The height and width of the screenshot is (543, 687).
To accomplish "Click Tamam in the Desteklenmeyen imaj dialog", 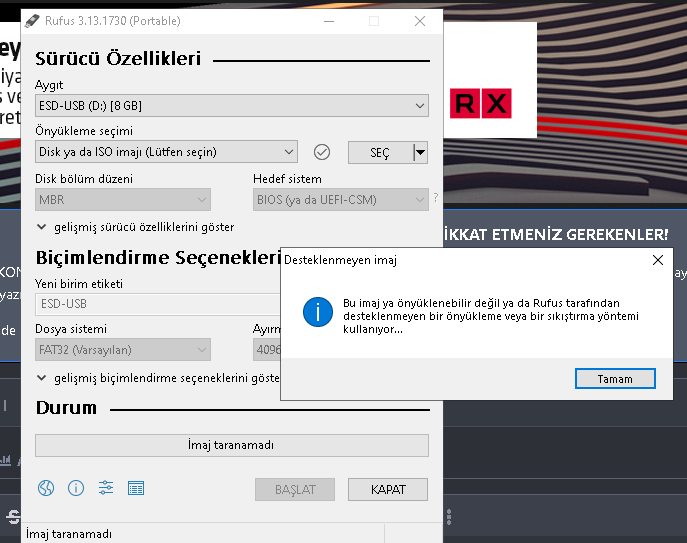I will point(615,379).
